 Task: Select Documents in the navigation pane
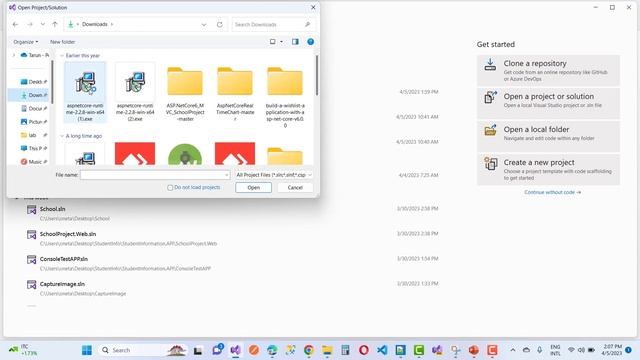point(33,109)
